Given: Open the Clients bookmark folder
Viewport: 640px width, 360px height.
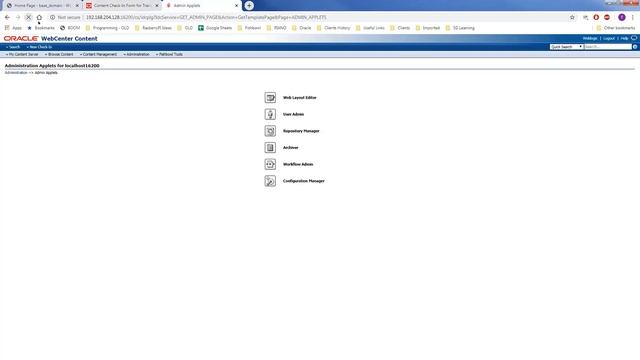Looking at the screenshot, I should click(400, 28).
